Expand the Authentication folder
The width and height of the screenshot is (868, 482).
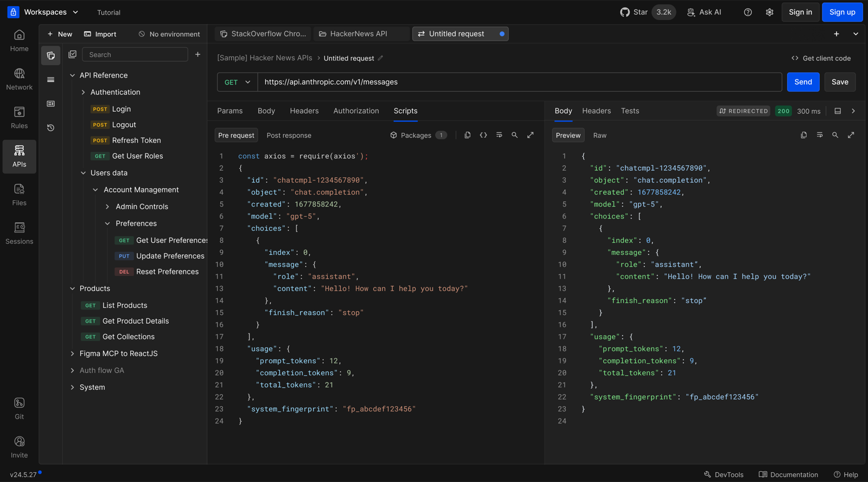pyautogui.click(x=83, y=92)
